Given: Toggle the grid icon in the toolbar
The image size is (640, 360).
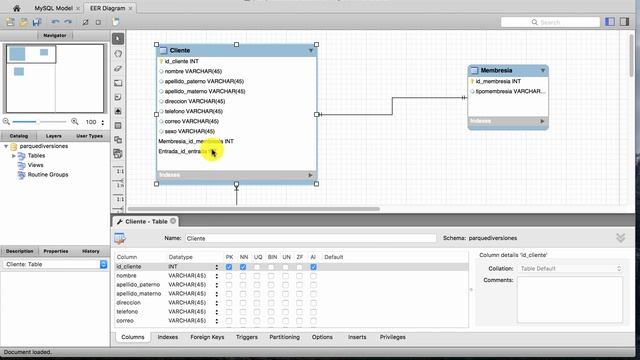Looking at the screenshot, I should coord(85,22).
